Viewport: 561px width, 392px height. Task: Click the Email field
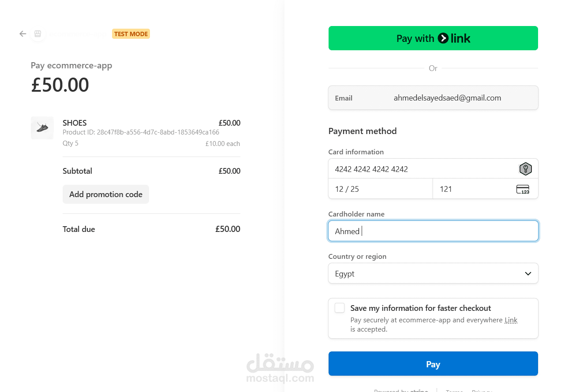click(447, 98)
